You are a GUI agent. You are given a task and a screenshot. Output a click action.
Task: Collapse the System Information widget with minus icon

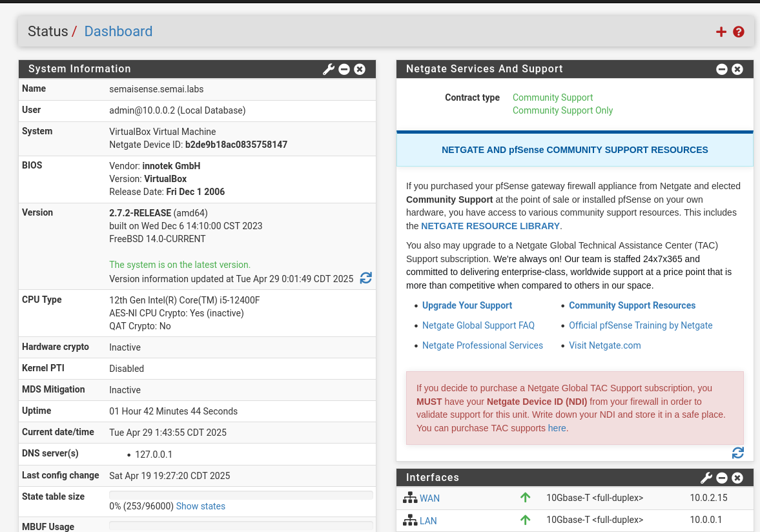point(344,69)
